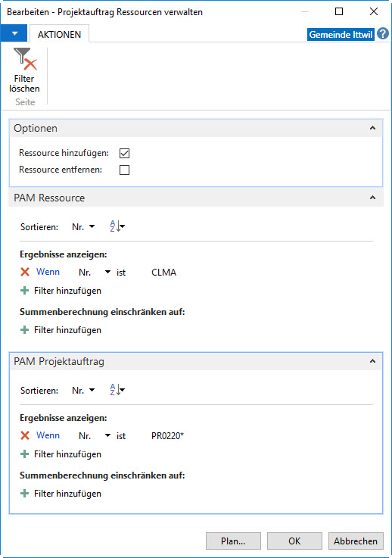Open the help question mark icon
This screenshot has height=558, width=392.
(x=383, y=34)
